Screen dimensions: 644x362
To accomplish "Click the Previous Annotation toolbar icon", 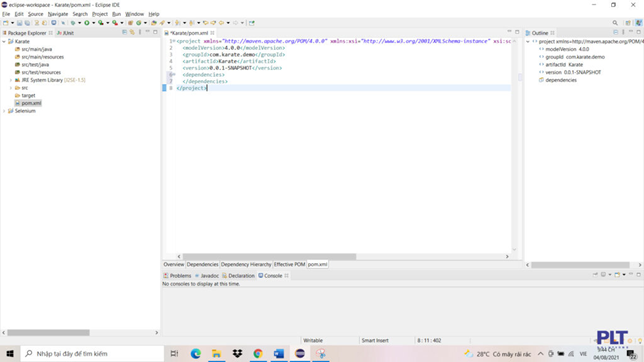I will click(192, 23).
